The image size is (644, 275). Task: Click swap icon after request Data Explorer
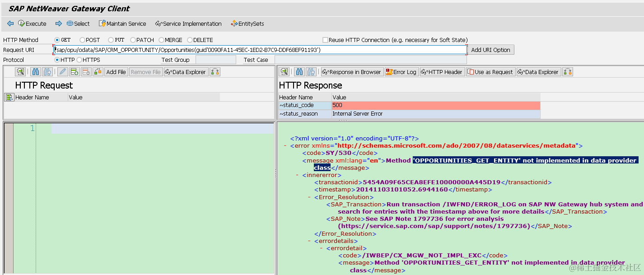[x=215, y=72]
